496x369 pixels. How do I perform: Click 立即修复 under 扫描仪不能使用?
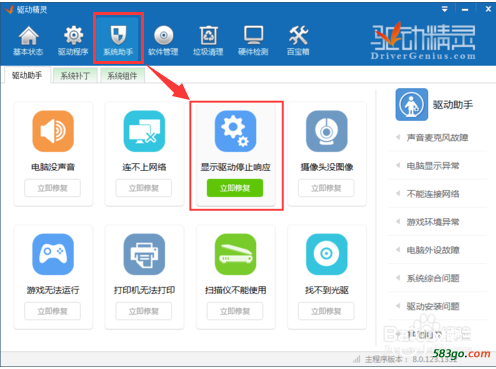click(235, 311)
